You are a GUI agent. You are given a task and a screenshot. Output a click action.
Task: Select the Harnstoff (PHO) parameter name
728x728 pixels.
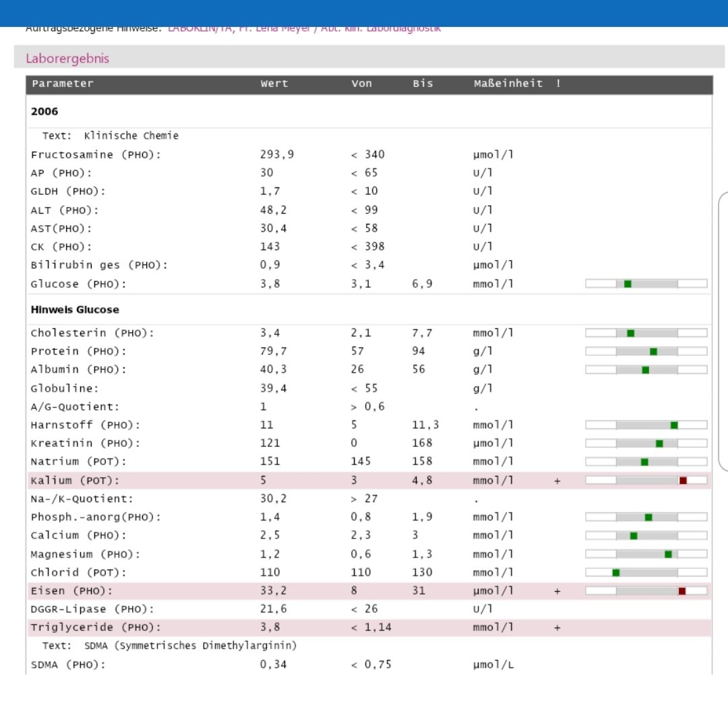pyautogui.click(x=86, y=425)
